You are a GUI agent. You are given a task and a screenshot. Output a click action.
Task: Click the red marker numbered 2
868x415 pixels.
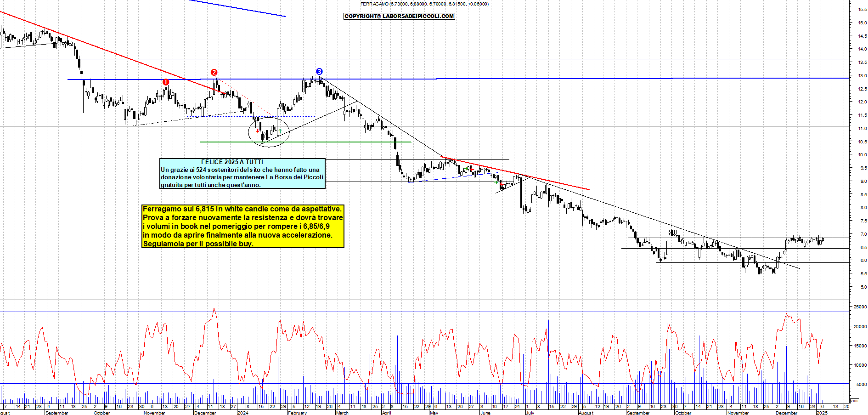(214, 72)
